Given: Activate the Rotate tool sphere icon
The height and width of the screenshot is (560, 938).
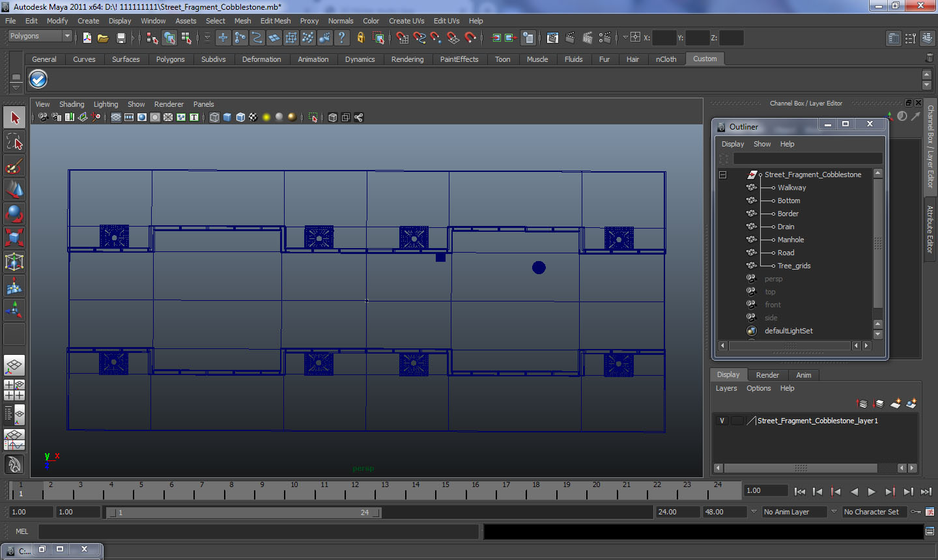Looking at the screenshot, I should 14,214.
